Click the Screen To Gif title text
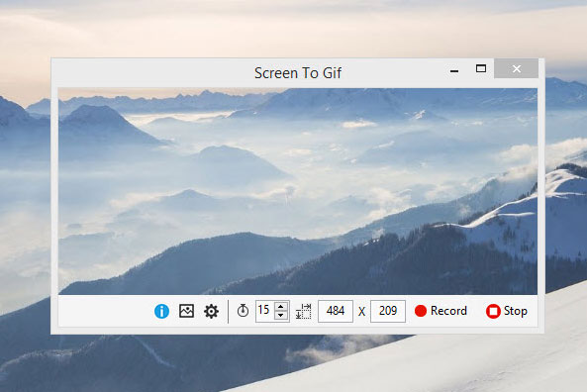Screen dimensions: 587x392 (x=298, y=73)
